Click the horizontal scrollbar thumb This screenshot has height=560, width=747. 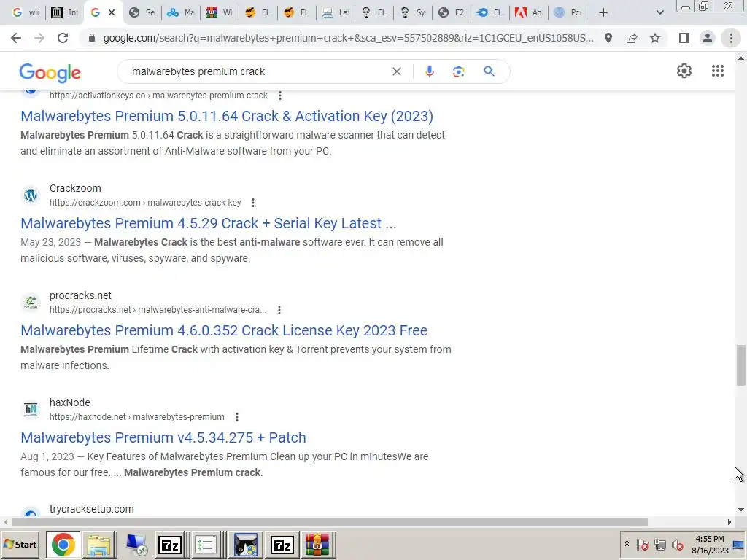[x=329, y=522]
